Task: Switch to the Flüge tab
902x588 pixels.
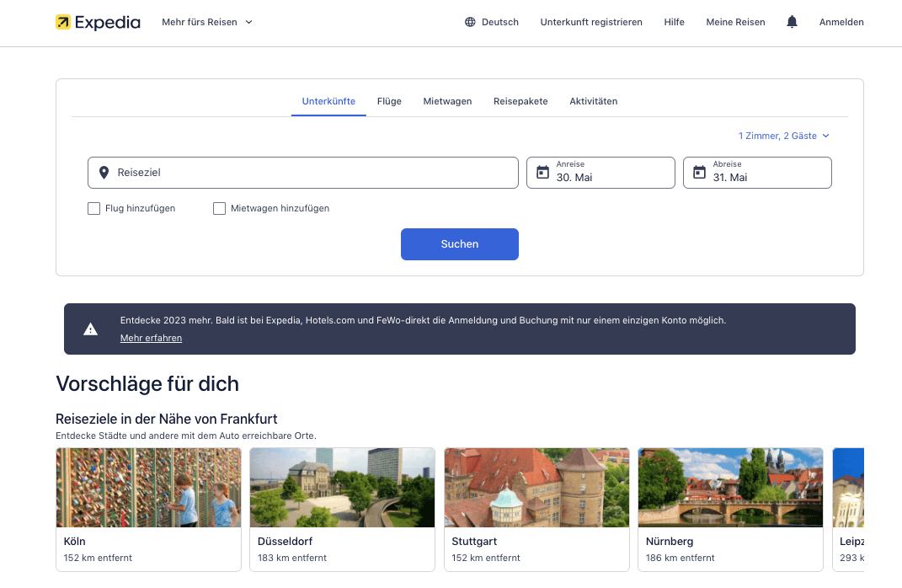Action: 389,101
